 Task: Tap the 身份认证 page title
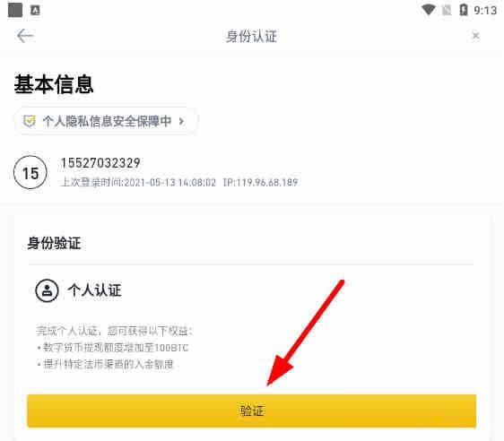pyautogui.click(x=251, y=36)
